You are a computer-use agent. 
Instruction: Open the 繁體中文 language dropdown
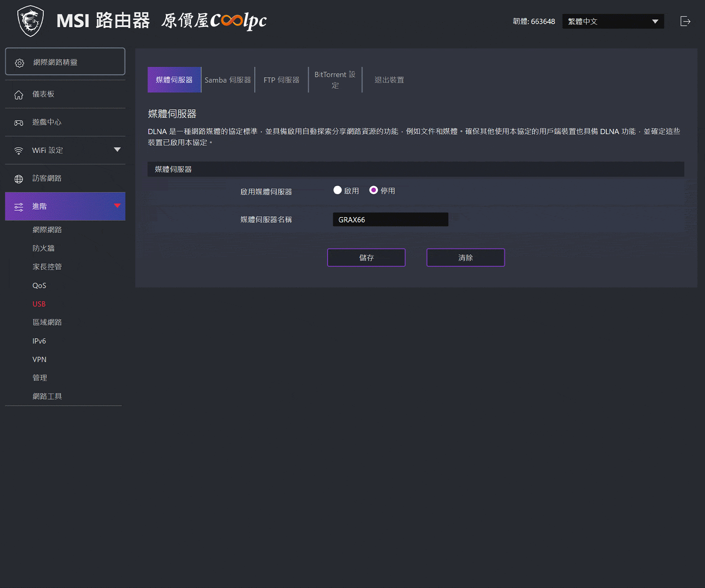[613, 22]
